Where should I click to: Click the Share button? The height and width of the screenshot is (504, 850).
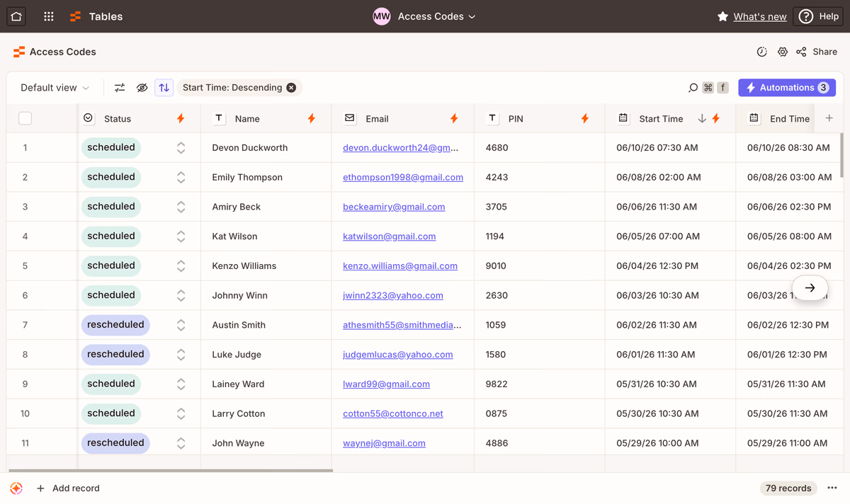click(x=817, y=52)
